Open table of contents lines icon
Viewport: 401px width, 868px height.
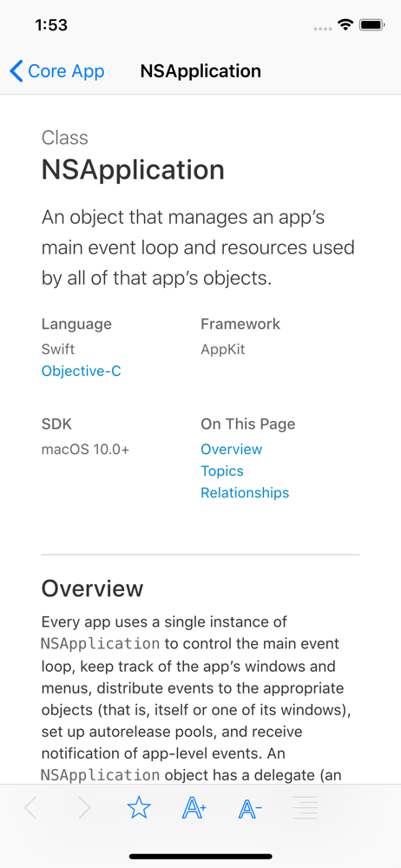306,809
